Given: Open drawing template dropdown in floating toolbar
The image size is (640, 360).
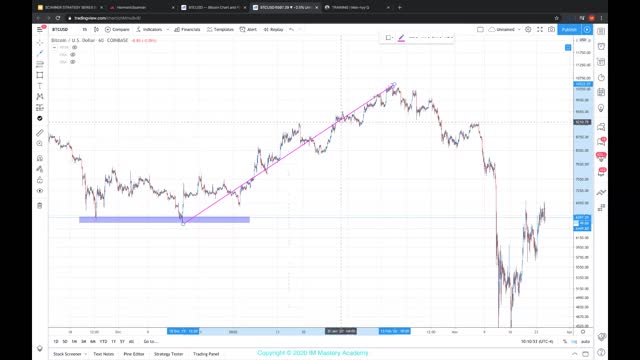Looking at the screenshot, I should pos(389,38).
